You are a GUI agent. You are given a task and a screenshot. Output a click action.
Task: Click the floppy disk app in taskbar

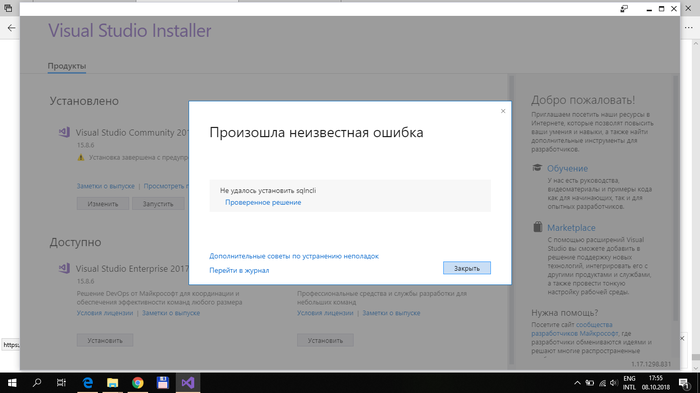click(x=162, y=383)
